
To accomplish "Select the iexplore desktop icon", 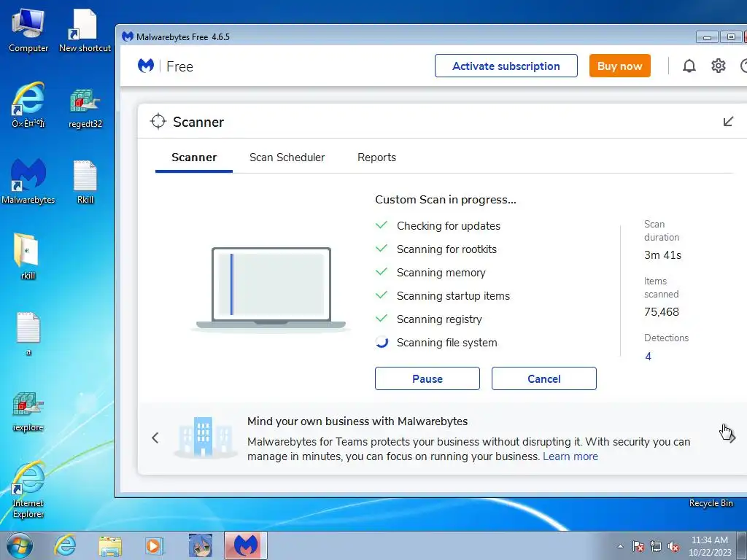I will (28, 411).
